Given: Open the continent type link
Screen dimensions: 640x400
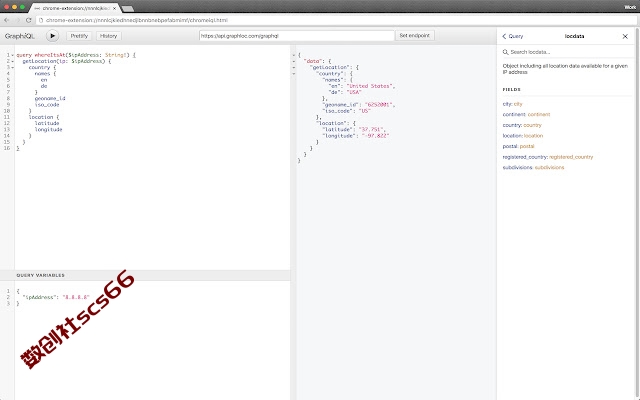Looking at the screenshot, I should pyautogui.click(x=539, y=114).
